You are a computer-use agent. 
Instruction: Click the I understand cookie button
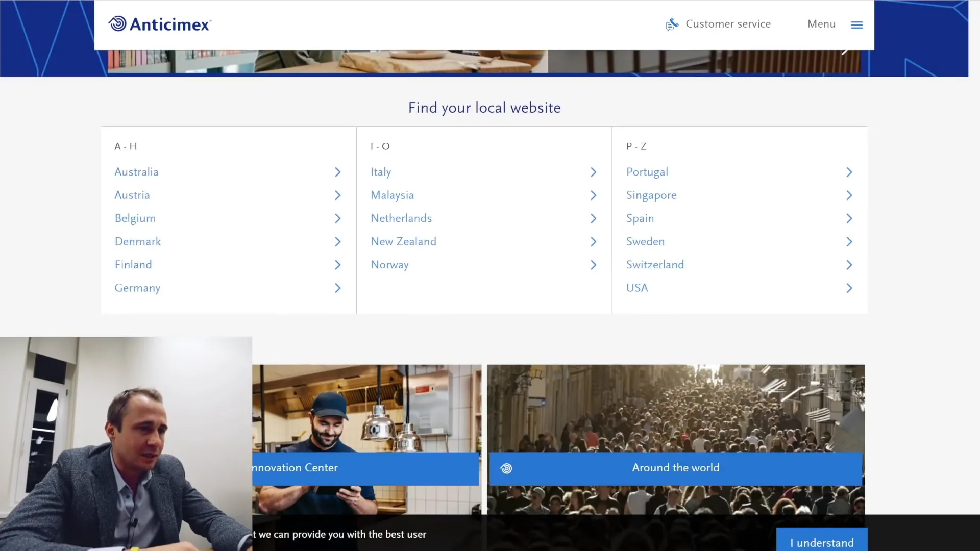point(822,543)
